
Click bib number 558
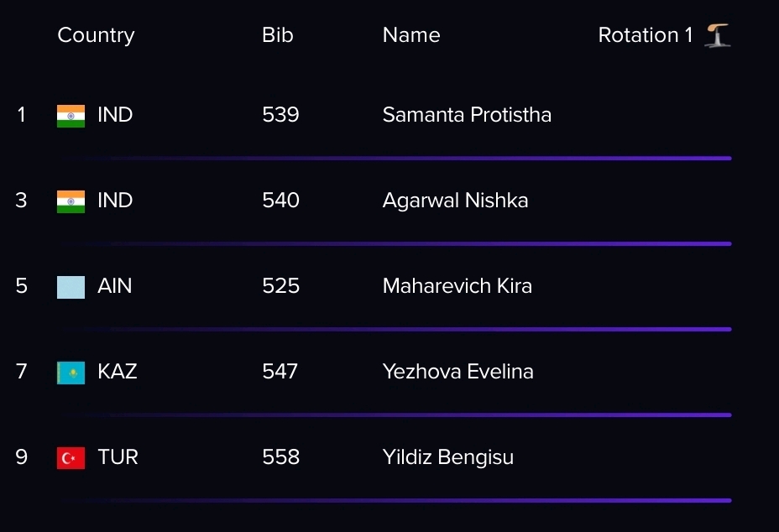coord(280,457)
